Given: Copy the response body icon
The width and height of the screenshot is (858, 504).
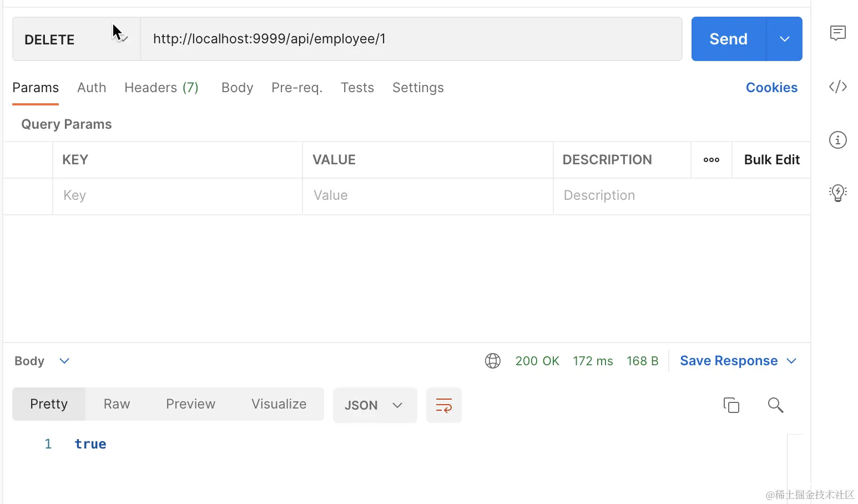Looking at the screenshot, I should click(731, 405).
